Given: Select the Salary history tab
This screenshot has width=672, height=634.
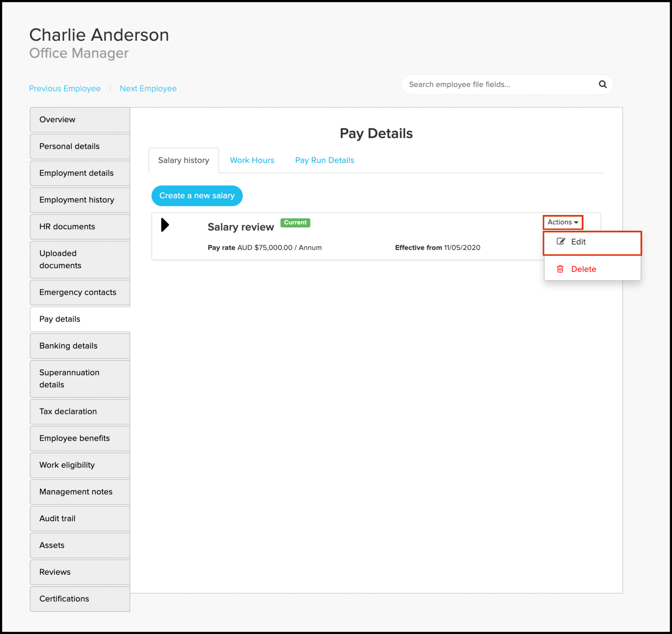Looking at the screenshot, I should tap(183, 160).
